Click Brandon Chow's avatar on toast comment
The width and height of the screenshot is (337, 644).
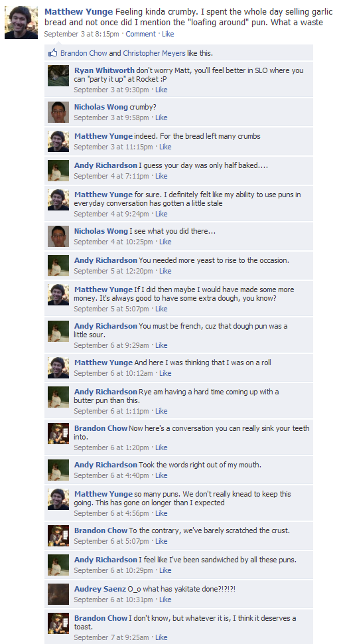click(58, 623)
